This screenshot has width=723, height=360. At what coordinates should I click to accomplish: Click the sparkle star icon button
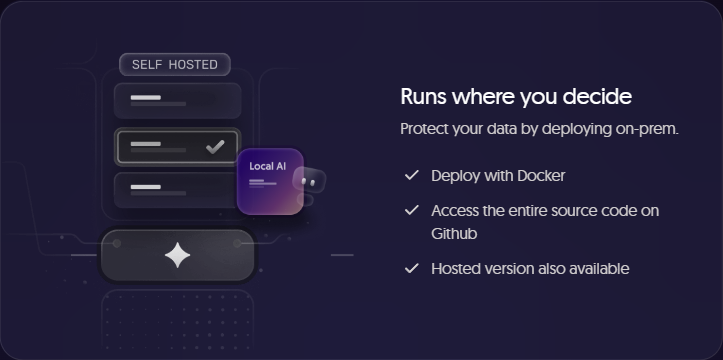(178, 255)
